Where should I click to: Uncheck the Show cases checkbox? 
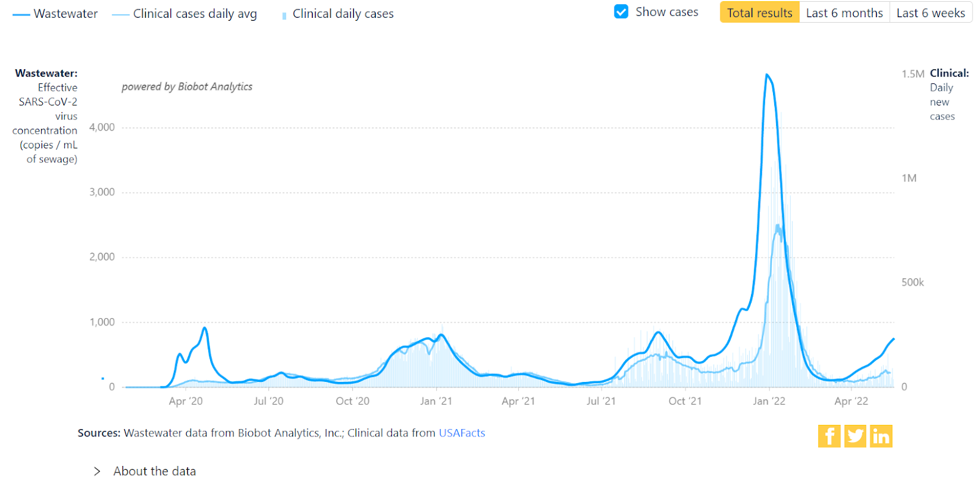click(x=621, y=12)
